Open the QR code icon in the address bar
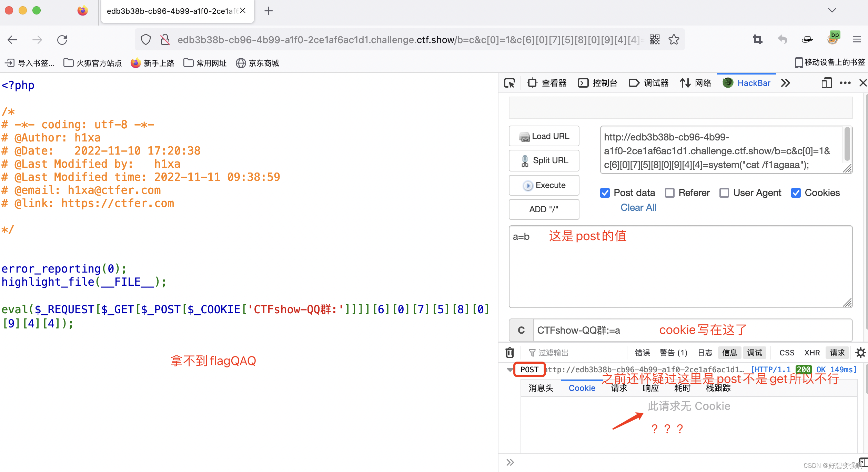This screenshot has width=868, height=472. (x=654, y=40)
